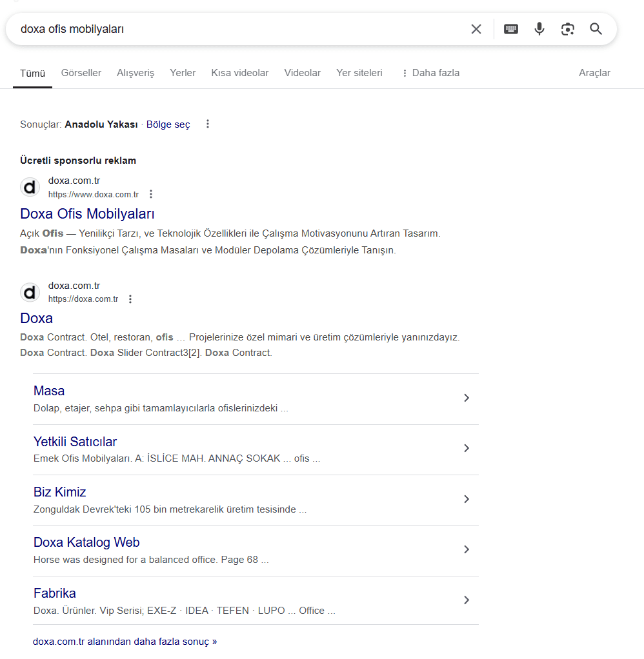This screenshot has height=659, width=644.
Task: Open the sponsored Doxa Ofis Mobilyaları link
Action: pos(87,213)
